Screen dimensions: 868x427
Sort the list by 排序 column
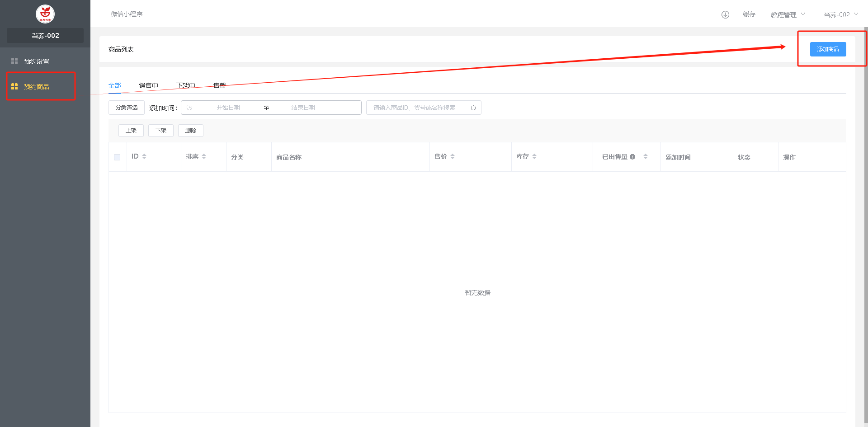click(x=204, y=156)
